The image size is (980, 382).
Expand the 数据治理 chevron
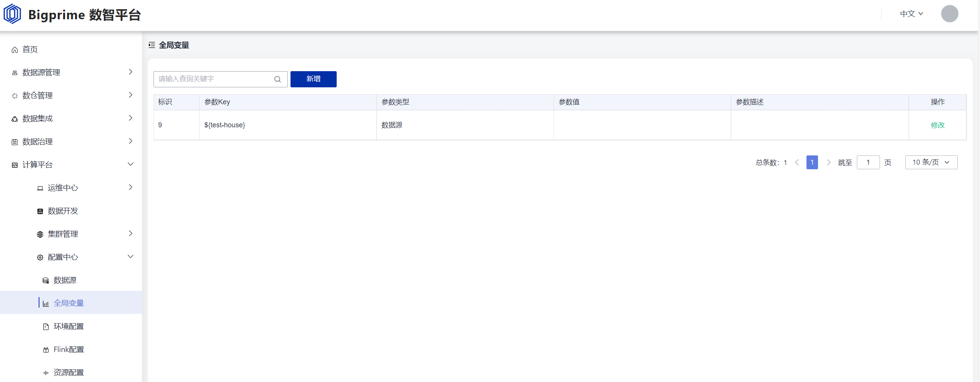[130, 141]
